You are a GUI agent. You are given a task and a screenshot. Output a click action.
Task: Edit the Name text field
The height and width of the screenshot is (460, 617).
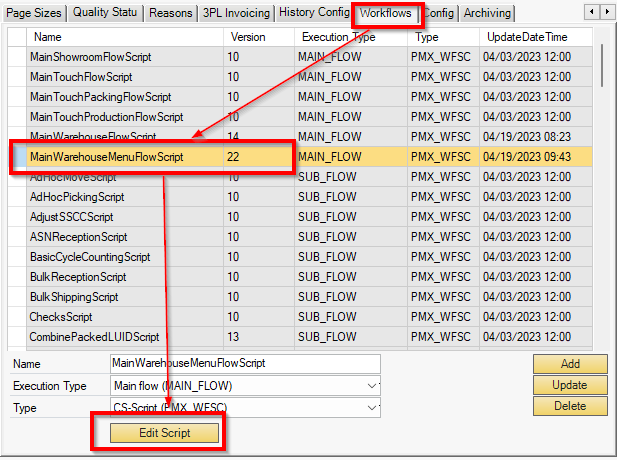point(245,363)
